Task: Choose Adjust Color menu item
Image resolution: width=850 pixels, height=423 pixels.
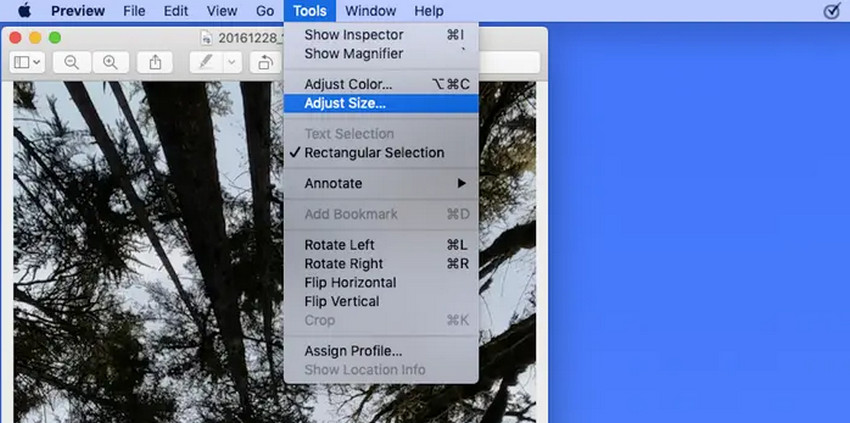Action: (381, 85)
